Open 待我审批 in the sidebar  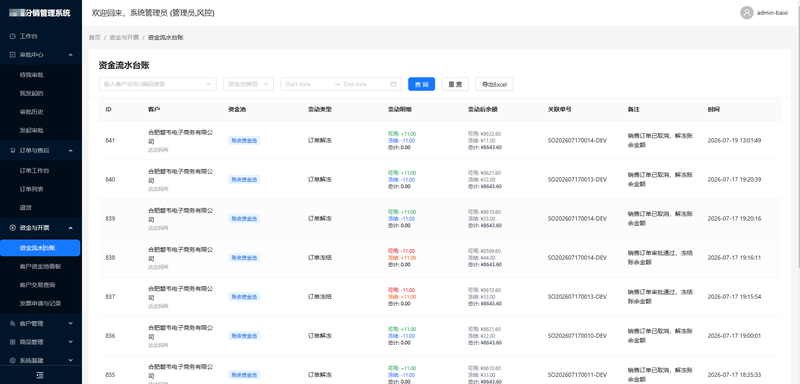pos(32,75)
